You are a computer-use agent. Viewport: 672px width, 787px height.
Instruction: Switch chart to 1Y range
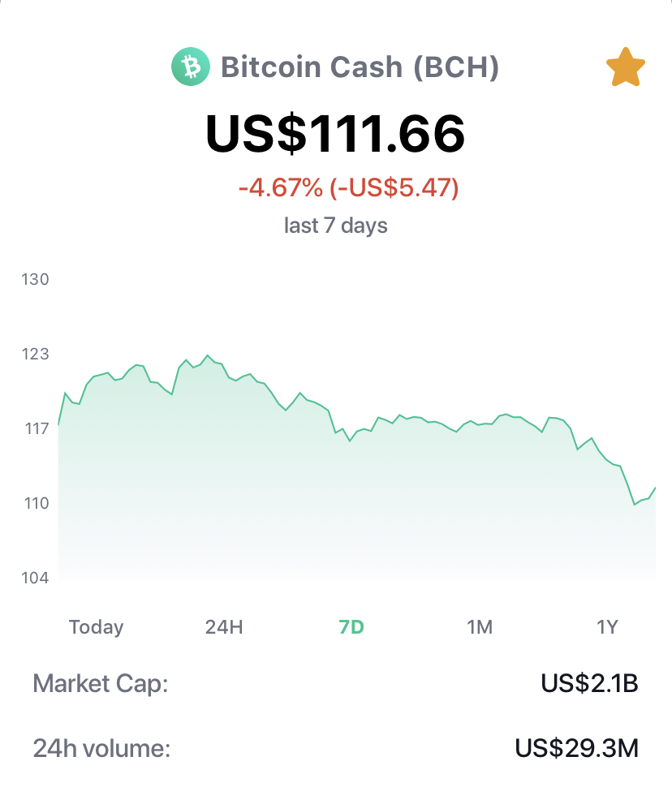(x=607, y=627)
